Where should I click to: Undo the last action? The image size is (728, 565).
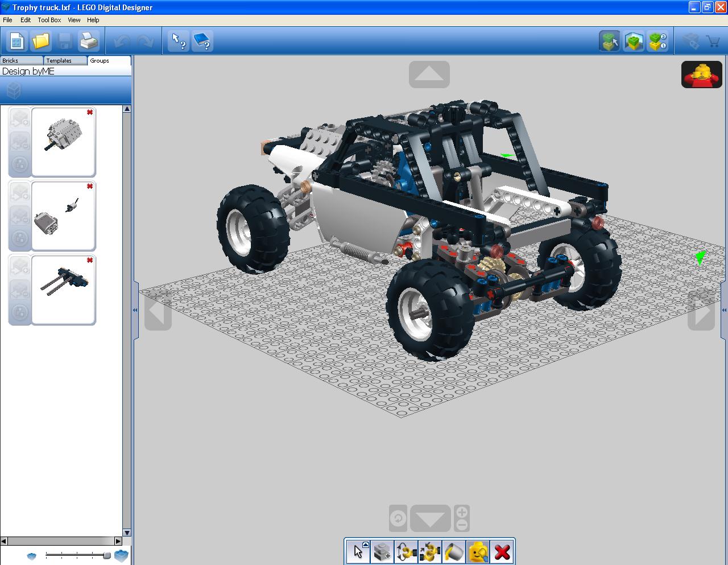[x=122, y=42]
